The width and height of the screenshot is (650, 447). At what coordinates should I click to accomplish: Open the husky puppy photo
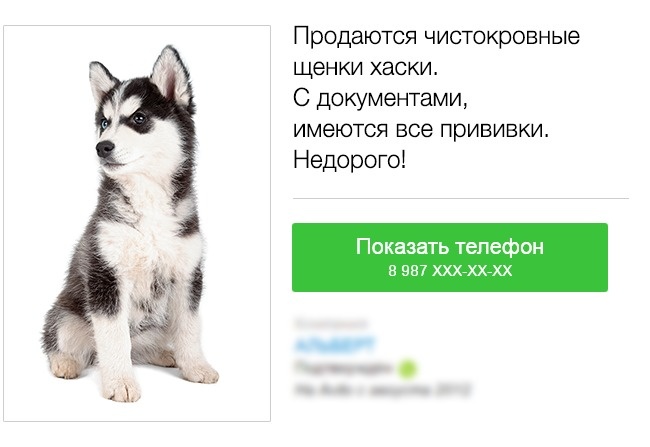click(137, 223)
